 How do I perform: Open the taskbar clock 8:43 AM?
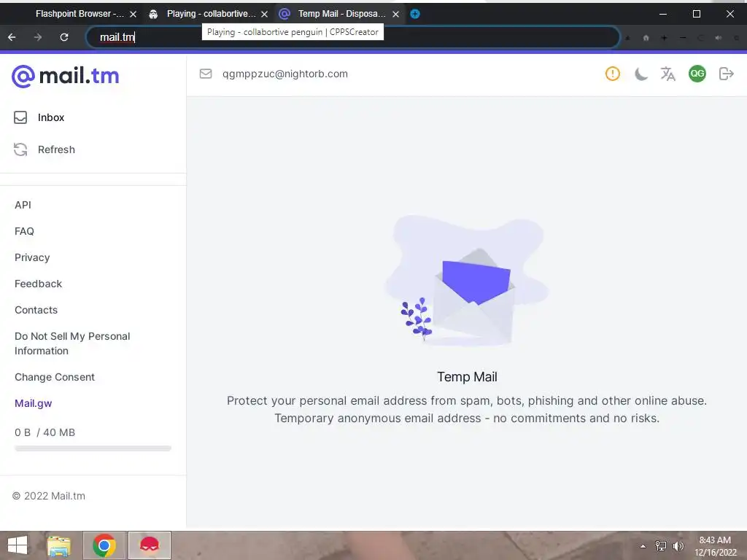(x=715, y=546)
